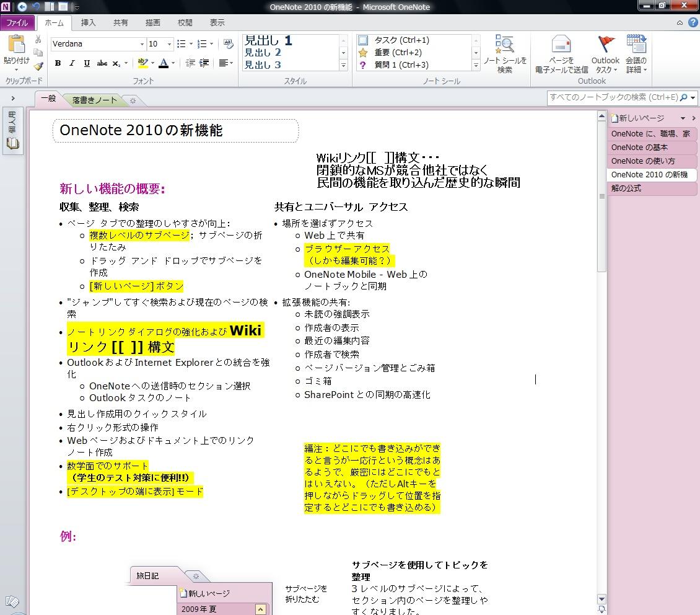Toggle Subscript formatting
This screenshot has width=700, height=615.
pos(116,63)
